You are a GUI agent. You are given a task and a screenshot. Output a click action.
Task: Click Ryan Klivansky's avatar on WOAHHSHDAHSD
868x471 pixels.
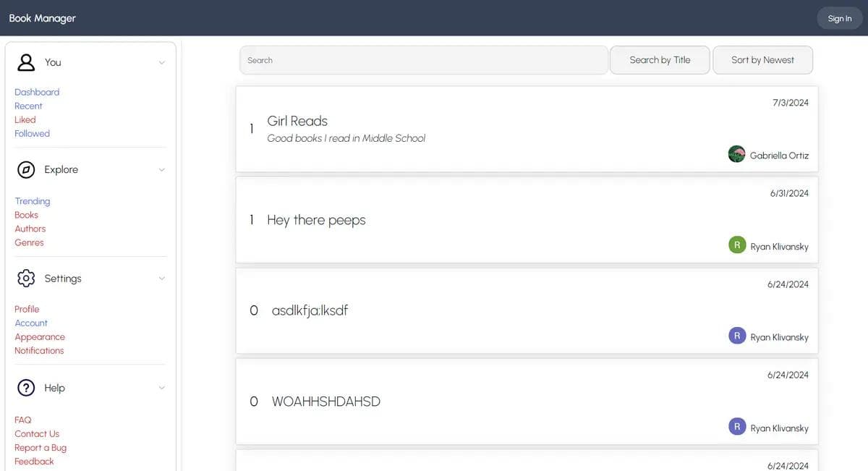click(x=736, y=427)
